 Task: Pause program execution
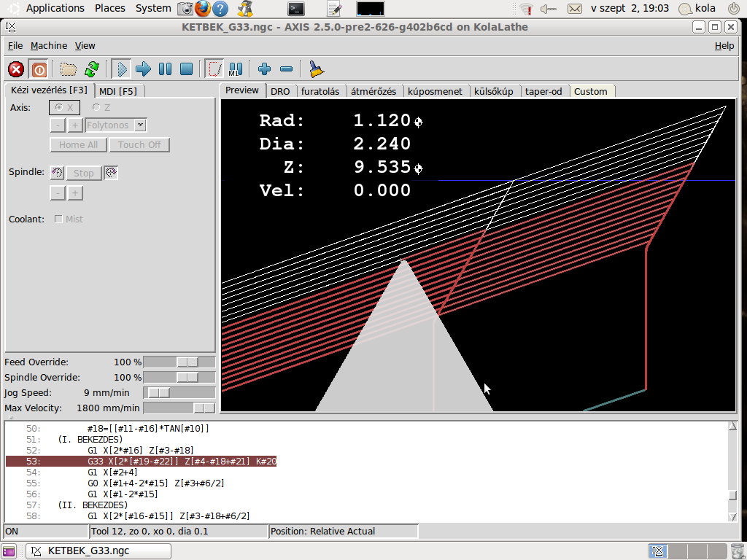tap(165, 69)
